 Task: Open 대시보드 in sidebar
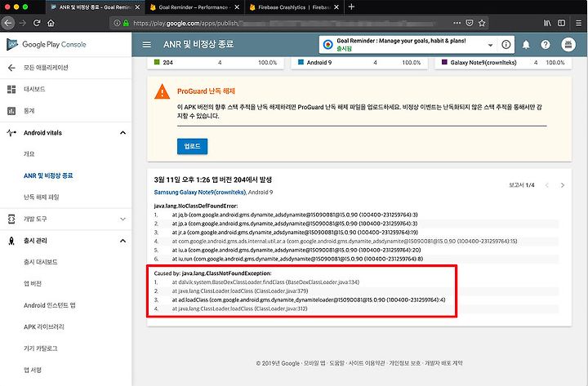click(34, 89)
